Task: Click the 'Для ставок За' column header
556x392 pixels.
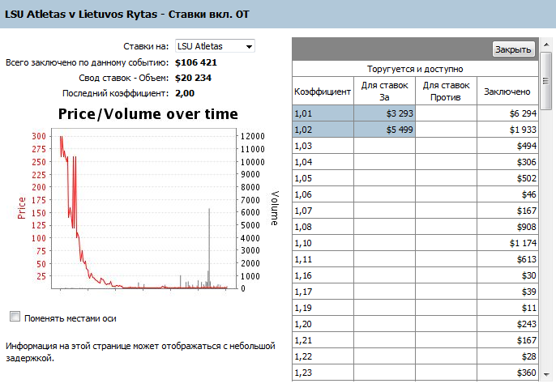Action: pyautogui.click(x=384, y=91)
